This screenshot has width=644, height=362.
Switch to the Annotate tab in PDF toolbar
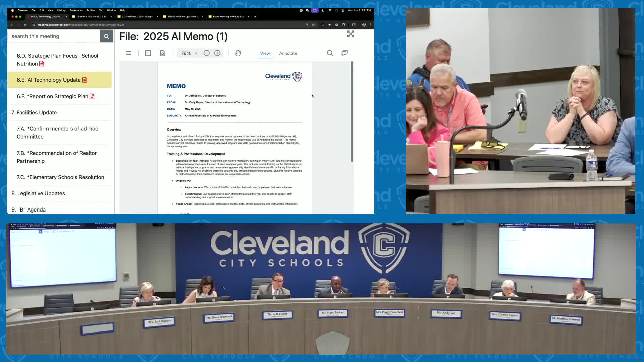pyautogui.click(x=288, y=53)
